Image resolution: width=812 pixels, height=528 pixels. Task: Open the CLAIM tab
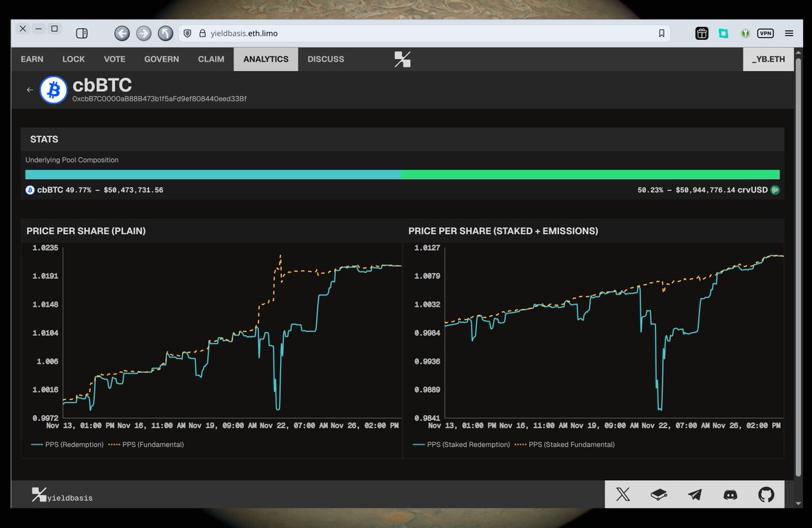(211, 59)
